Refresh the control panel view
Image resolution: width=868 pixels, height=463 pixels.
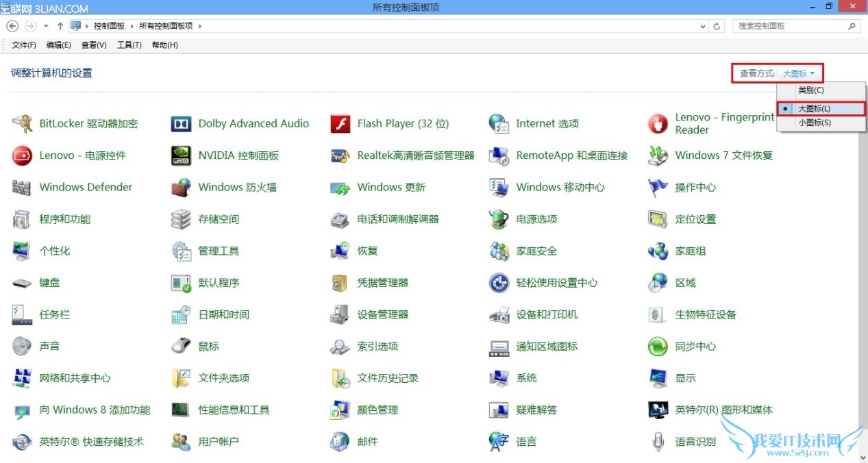(x=717, y=26)
